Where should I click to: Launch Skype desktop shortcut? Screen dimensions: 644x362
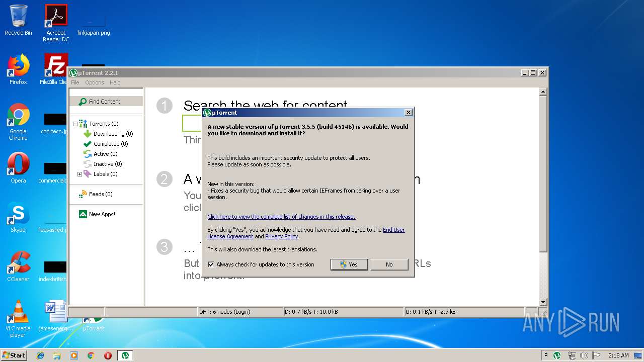(x=18, y=217)
